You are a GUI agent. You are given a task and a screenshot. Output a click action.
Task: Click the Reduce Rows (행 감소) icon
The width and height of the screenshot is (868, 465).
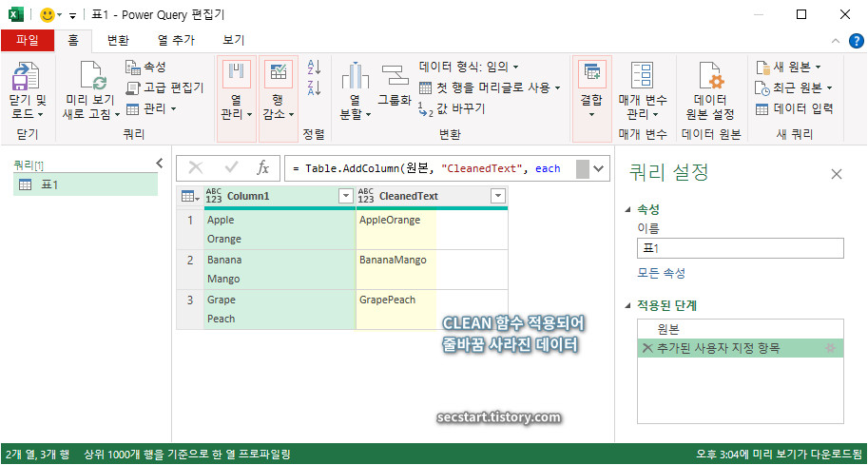pos(278,72)
